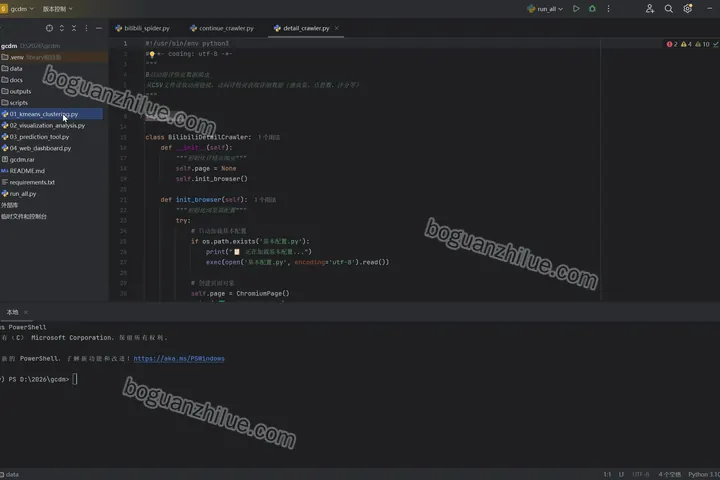Viewport: 720px width, 480px height.
Task: Run the run_all configuration
Action: pyautogui.click(x=576, y=9)
